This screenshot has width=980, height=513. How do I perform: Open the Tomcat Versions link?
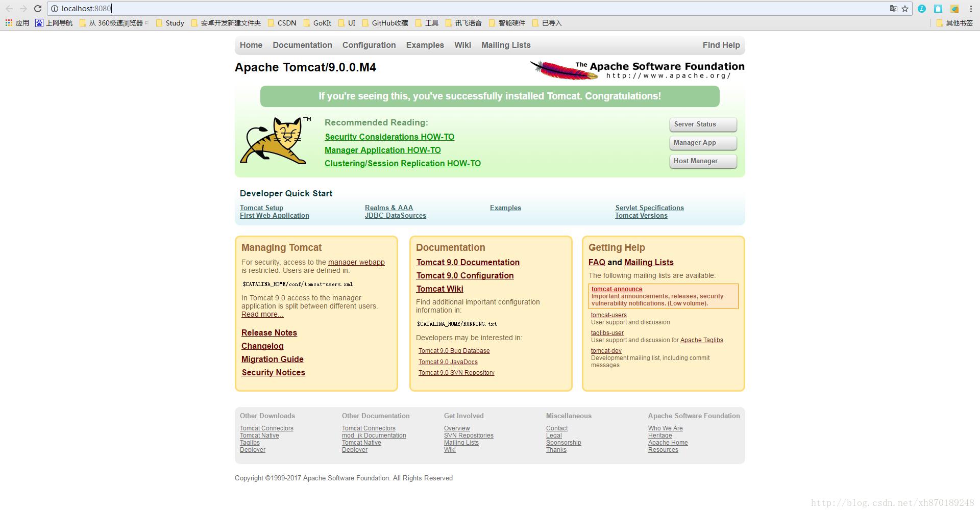641,215
